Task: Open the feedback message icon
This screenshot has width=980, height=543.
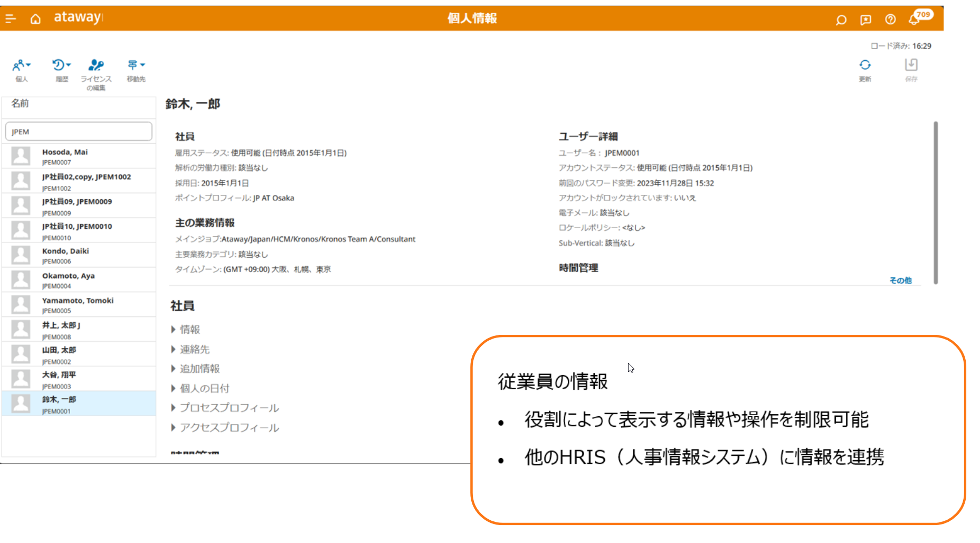Action: [x=865, y=20]
